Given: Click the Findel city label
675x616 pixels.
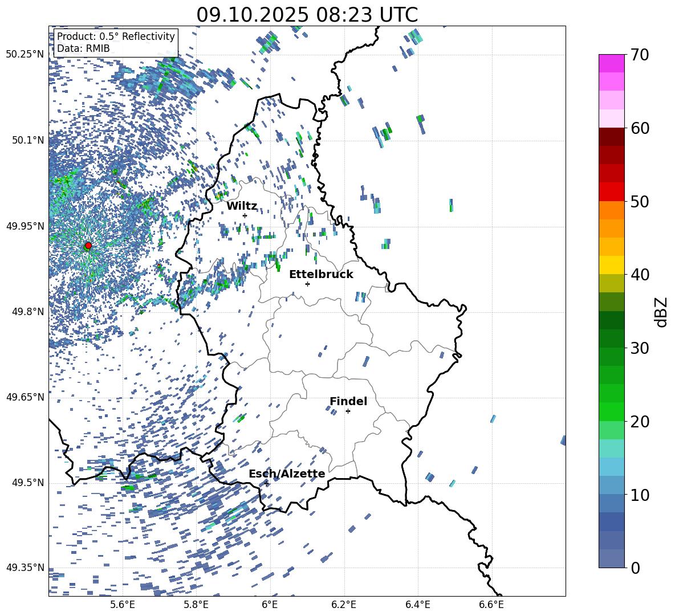Looking at the screenshot, I should (x=348, y=401).
